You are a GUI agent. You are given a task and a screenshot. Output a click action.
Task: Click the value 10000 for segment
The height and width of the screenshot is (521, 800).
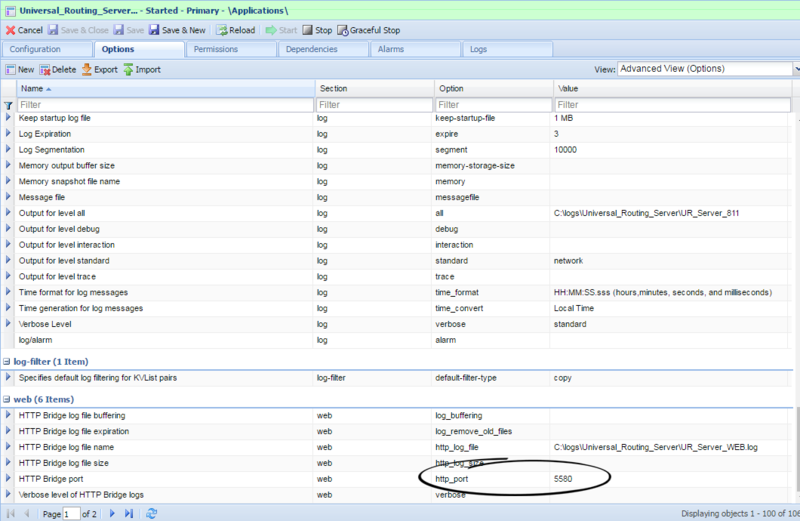[x=565, y=150]
